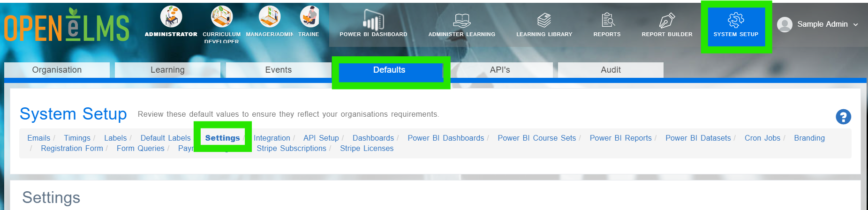Open the Audit tab
Image resolution: width=868 pixels, height=210 pixels.
click(x=611, y=70)
